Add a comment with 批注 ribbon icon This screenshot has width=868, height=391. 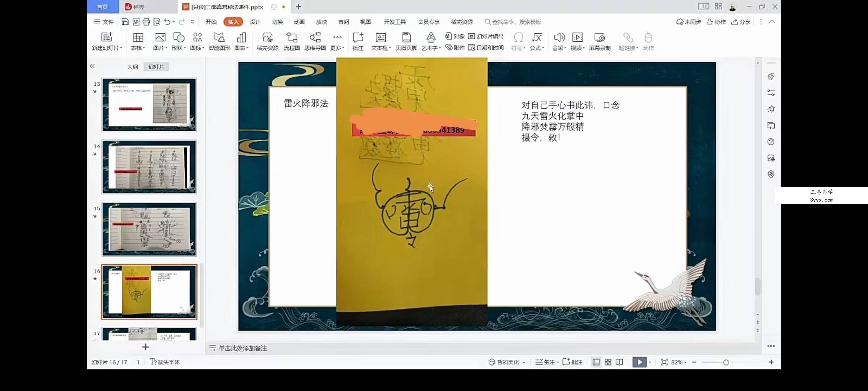[x=358, y=41]
